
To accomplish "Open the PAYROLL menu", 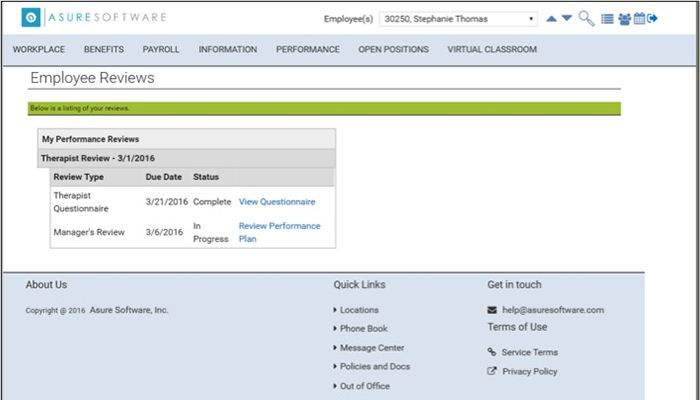I will (x=161, y=50).
